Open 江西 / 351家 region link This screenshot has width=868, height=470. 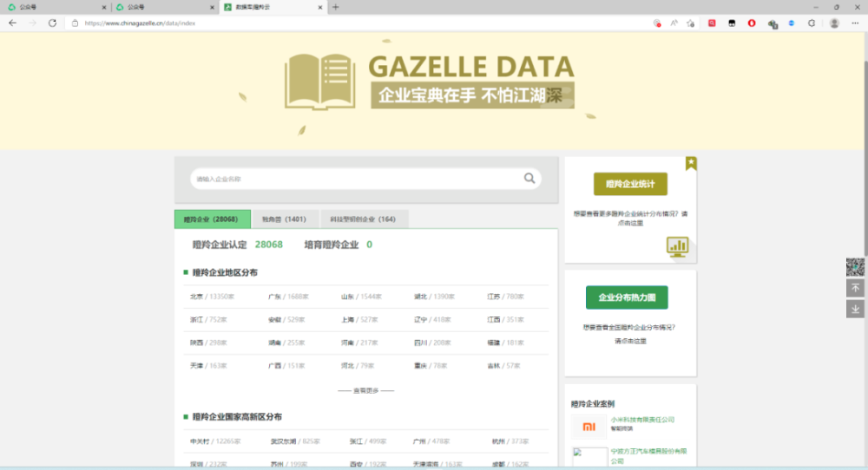click(x=505, y=320)
